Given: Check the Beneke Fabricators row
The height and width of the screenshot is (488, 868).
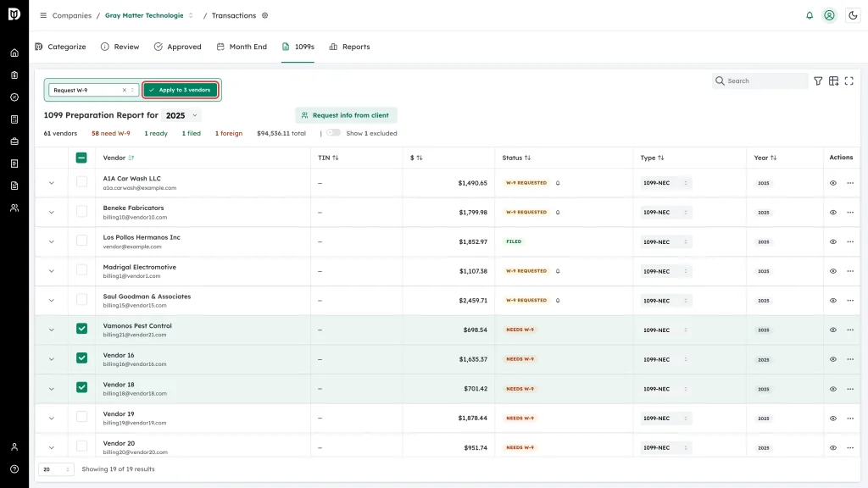Looking at the screenshot, I should (x=81, y=211).
